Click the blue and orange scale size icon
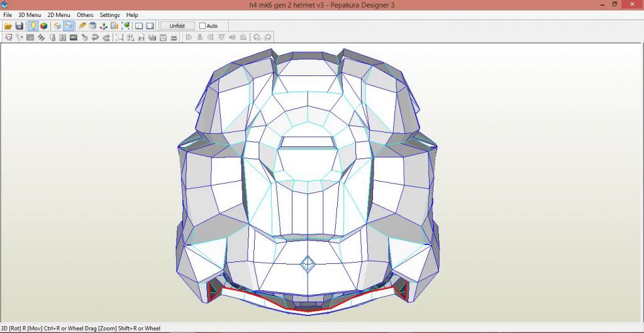The width and height of the screenshot is (644, 333). pyautogui.click(x=114, y=26)
